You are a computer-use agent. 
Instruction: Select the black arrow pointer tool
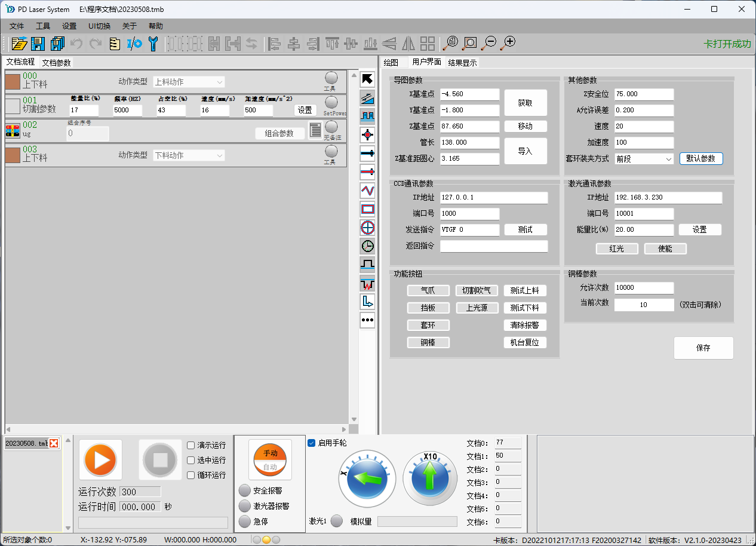pos(368,79)
